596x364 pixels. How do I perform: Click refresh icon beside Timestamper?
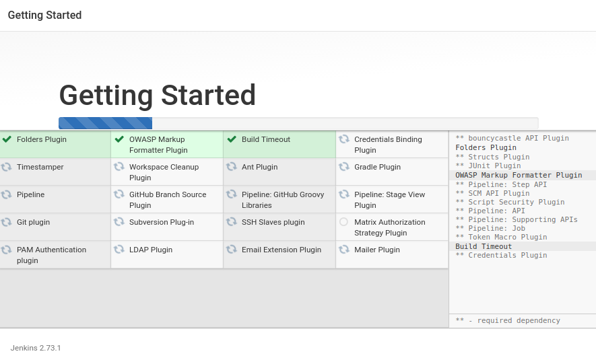7,167
